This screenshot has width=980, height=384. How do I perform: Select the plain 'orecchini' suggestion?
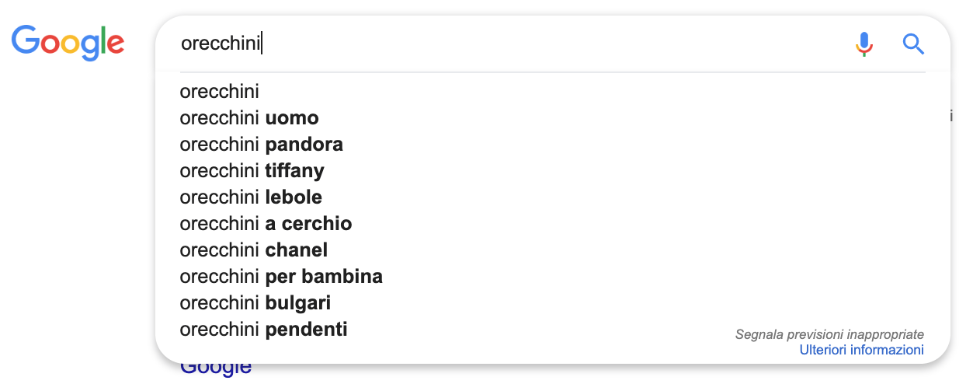[220, 92]
